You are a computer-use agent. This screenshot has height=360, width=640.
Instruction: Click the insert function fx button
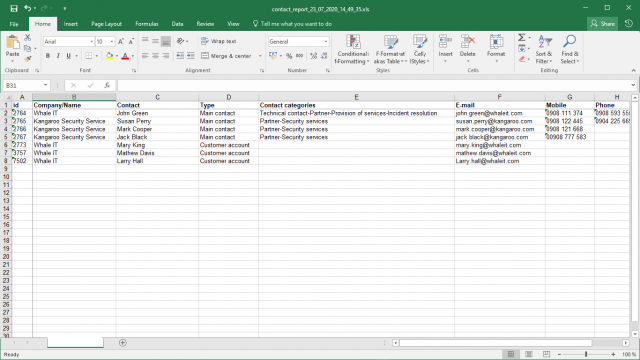[107, 85]
